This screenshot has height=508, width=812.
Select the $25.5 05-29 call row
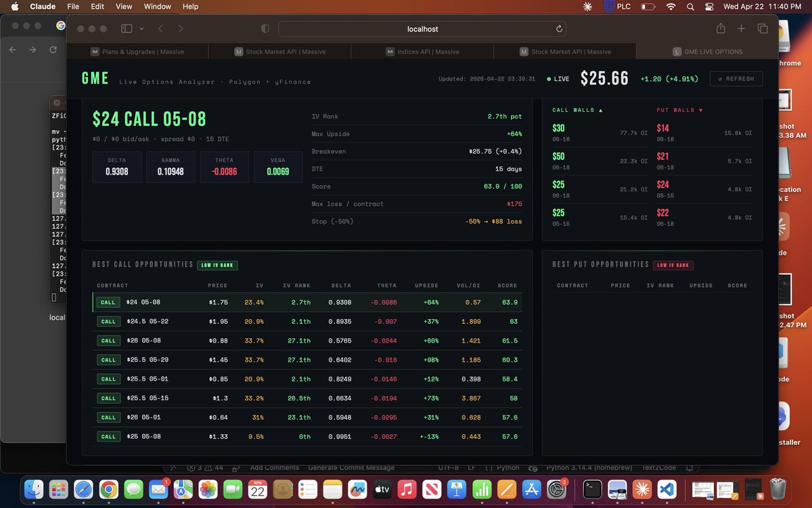307,360
